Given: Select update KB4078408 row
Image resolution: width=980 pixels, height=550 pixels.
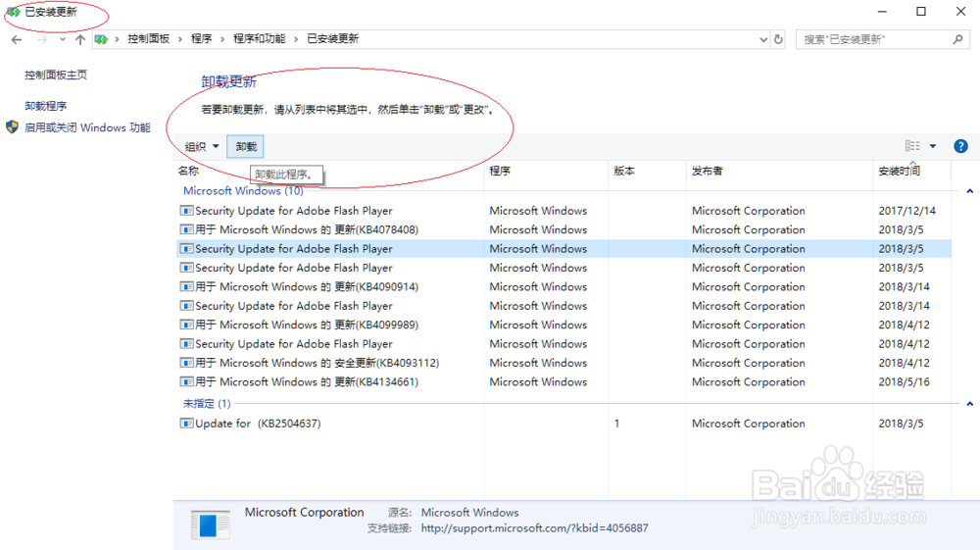Looking at the screenshot, I should click(563, 229).
